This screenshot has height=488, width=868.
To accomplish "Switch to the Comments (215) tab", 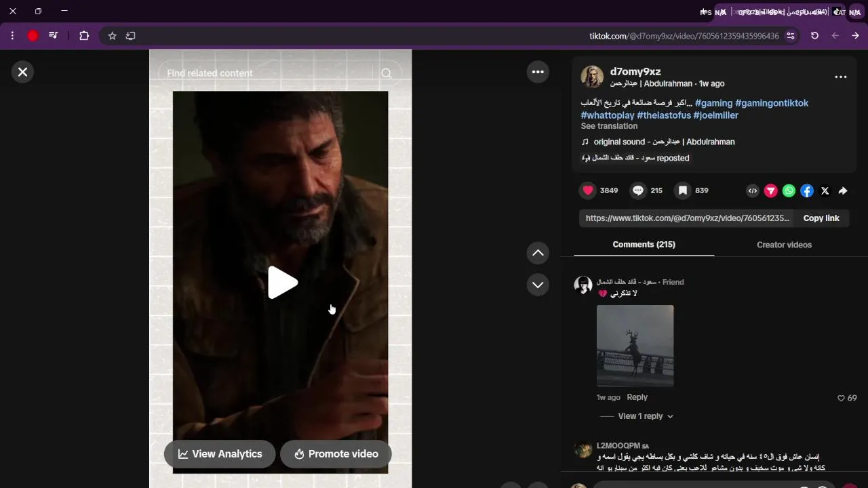I will [644, 245].
